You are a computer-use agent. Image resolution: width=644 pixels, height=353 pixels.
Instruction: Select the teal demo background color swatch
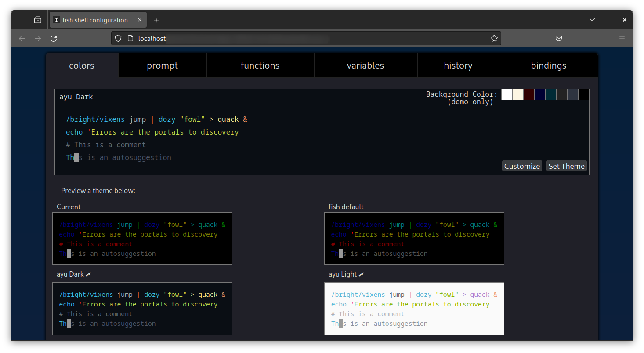(550, 95)
